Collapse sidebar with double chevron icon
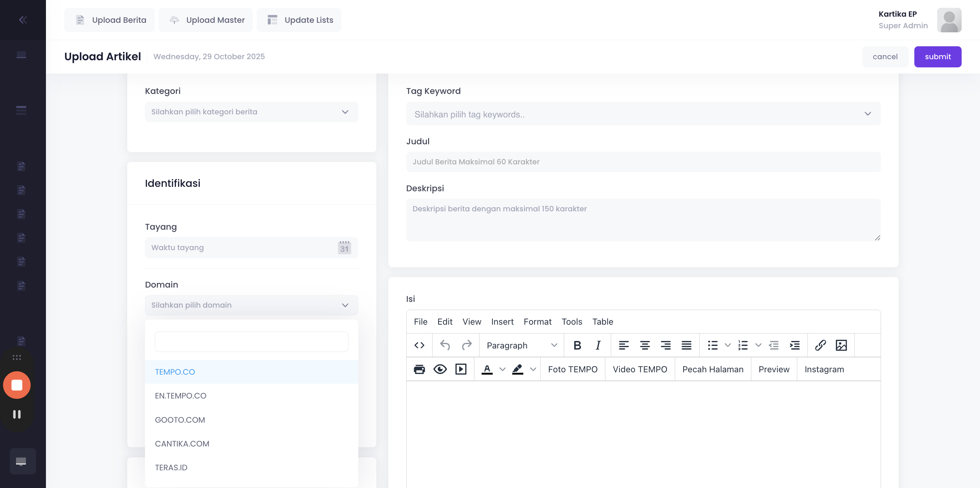This screenshot has height=488, width=980. [x=23, y=20]
